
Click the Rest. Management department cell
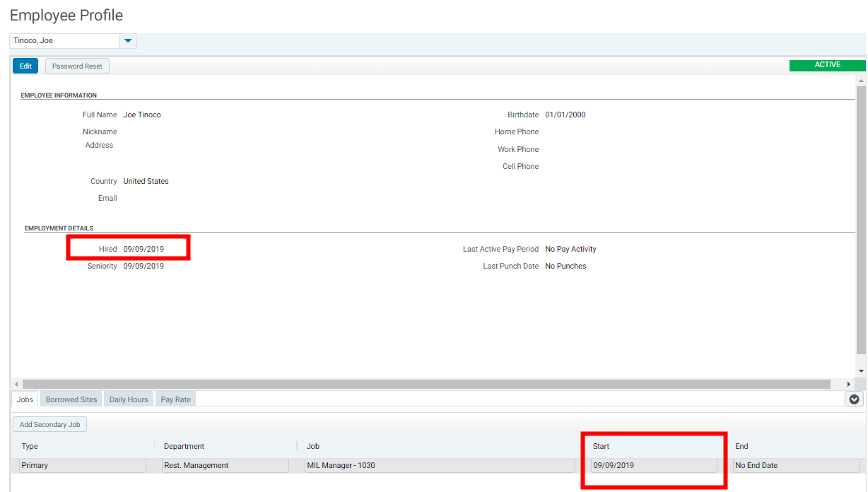224,465
